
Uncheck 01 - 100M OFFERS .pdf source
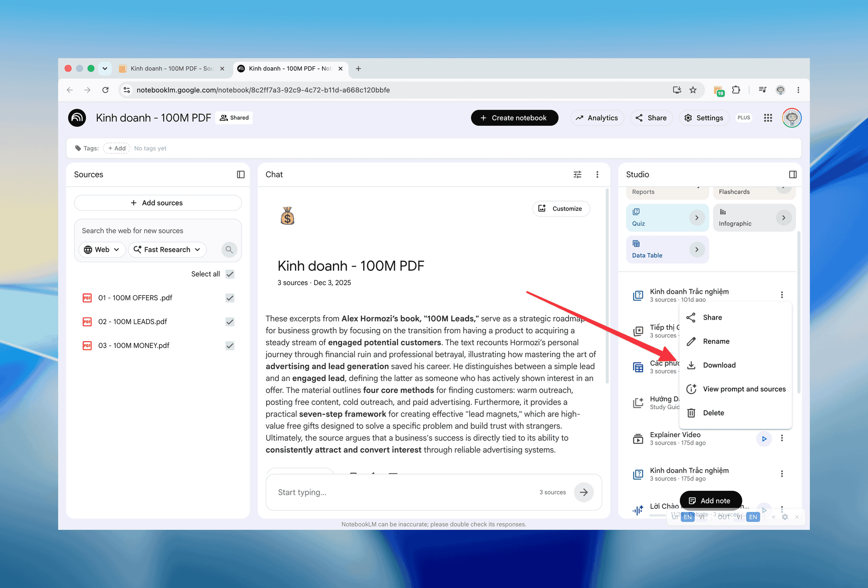(x=230, y=298)
